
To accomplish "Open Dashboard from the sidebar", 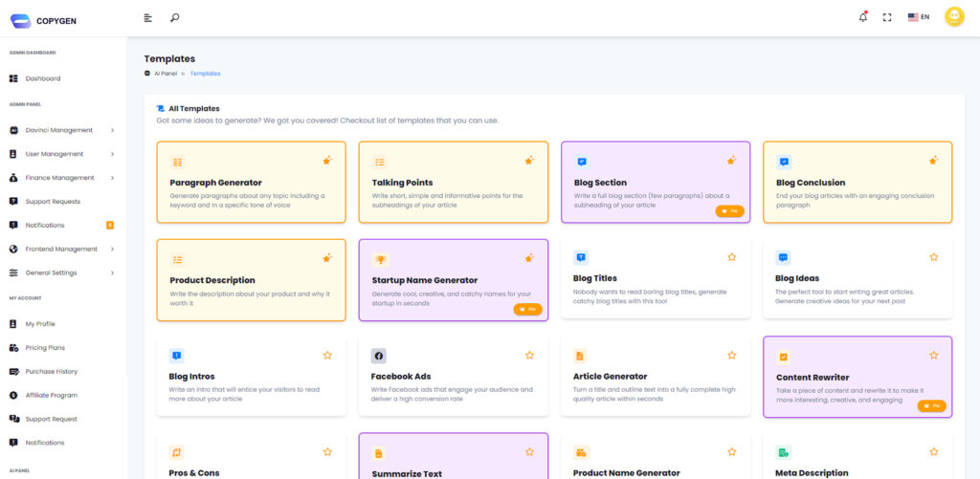I will pyautogui.click(x=42, y=78).
